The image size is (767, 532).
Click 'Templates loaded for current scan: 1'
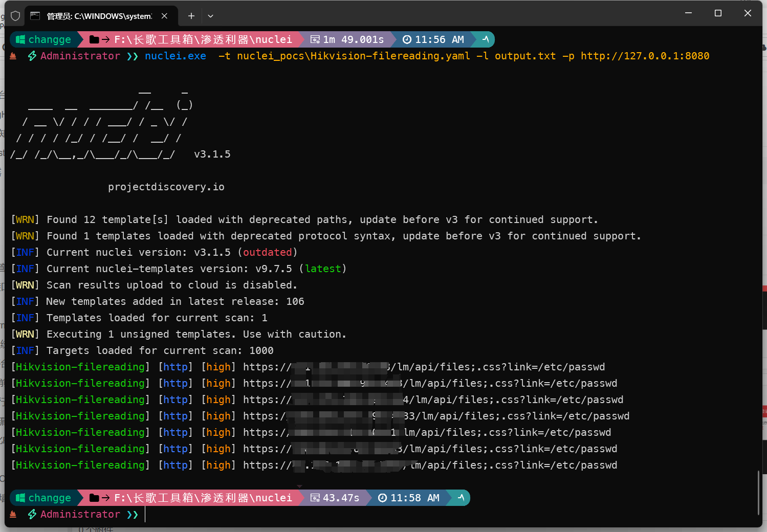(x=139, y=318)
